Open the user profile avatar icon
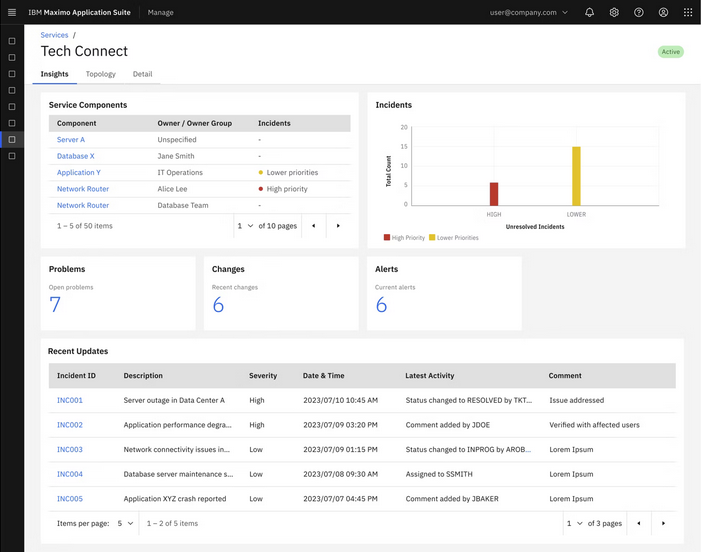The image size is (701, 553). [663, 12]
